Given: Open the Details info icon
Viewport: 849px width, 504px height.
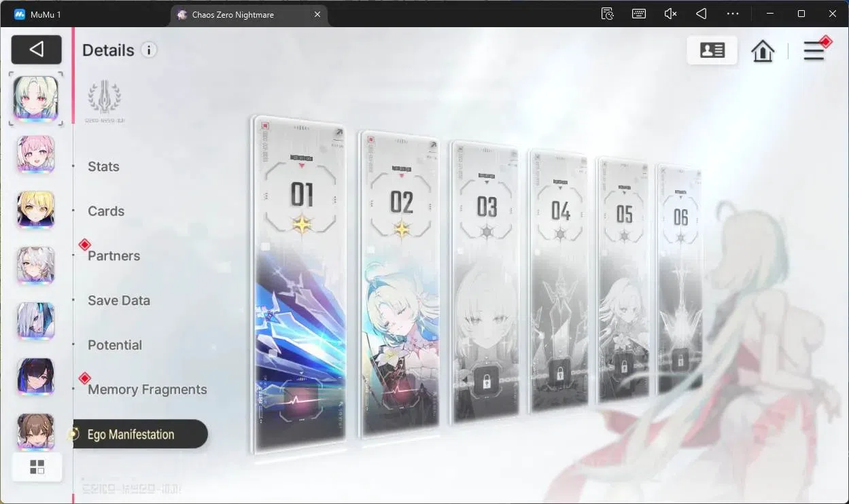Looking at the screenshot, I should tap(149, 50).
